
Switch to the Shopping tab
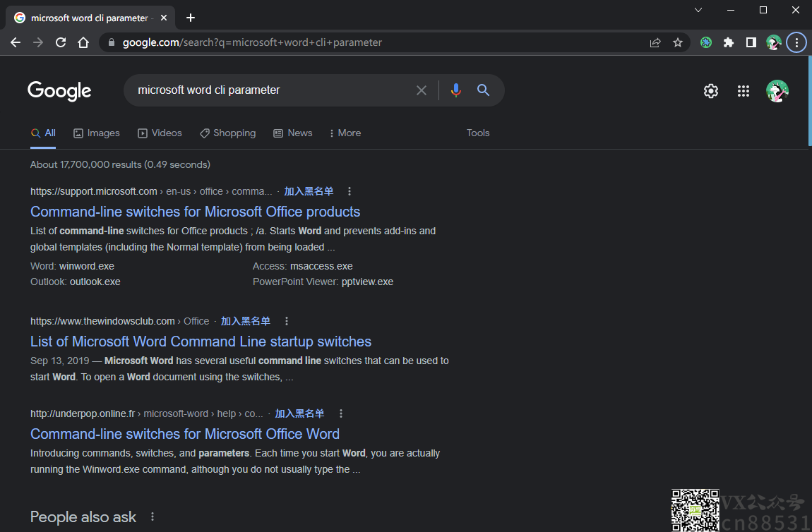[x=228, y=133]
